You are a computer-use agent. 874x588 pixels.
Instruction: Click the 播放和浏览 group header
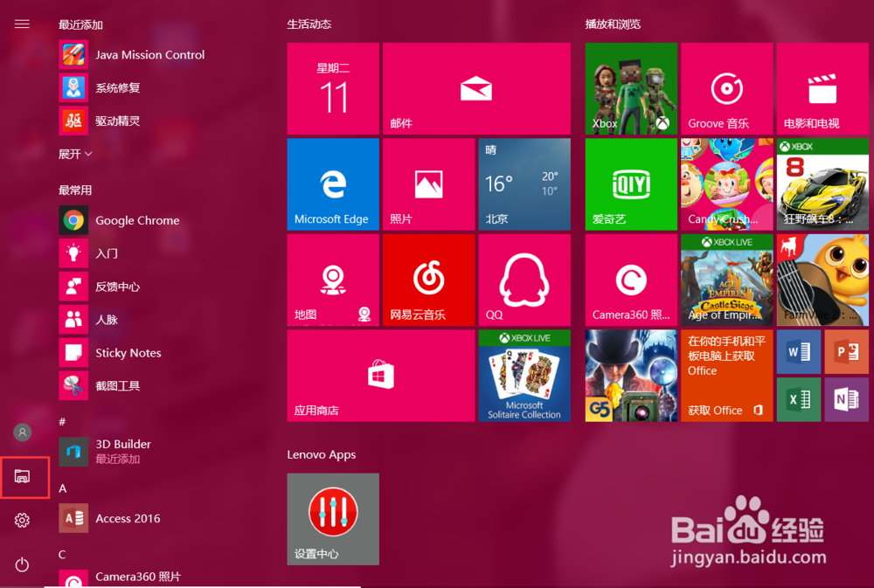(613, 24)
